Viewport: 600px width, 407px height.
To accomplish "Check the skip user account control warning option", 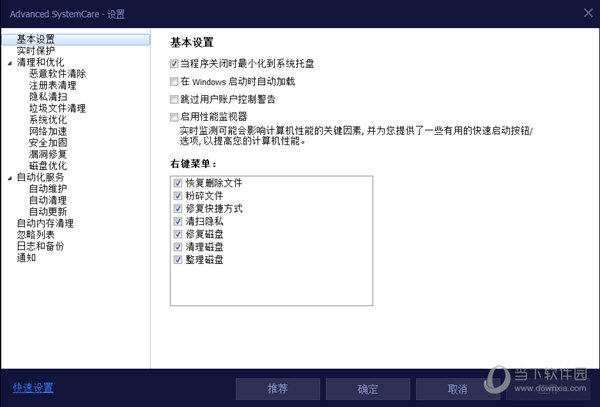I will coord(174,99).
